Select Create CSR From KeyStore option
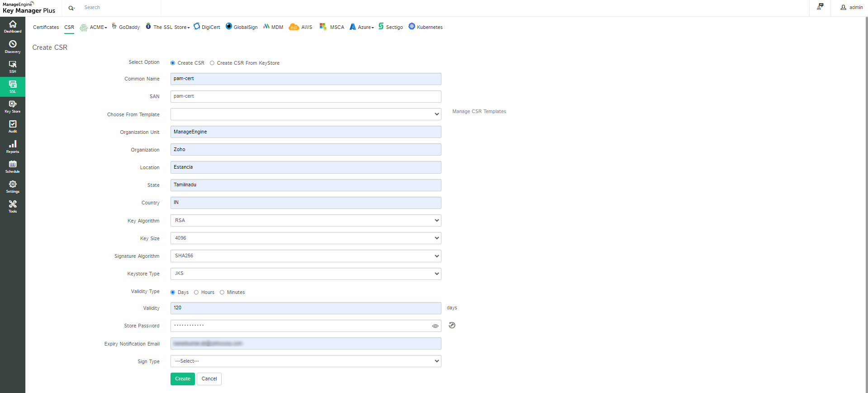The height and width of the screenshot is (393, 868). tap(212, 63)
